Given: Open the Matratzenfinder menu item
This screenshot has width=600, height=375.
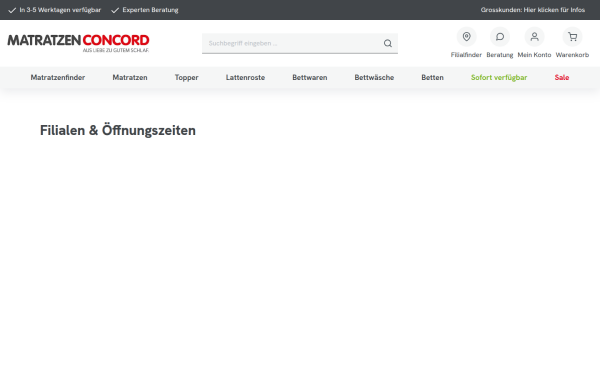Looking at the screenshot, I should [58, 77].
